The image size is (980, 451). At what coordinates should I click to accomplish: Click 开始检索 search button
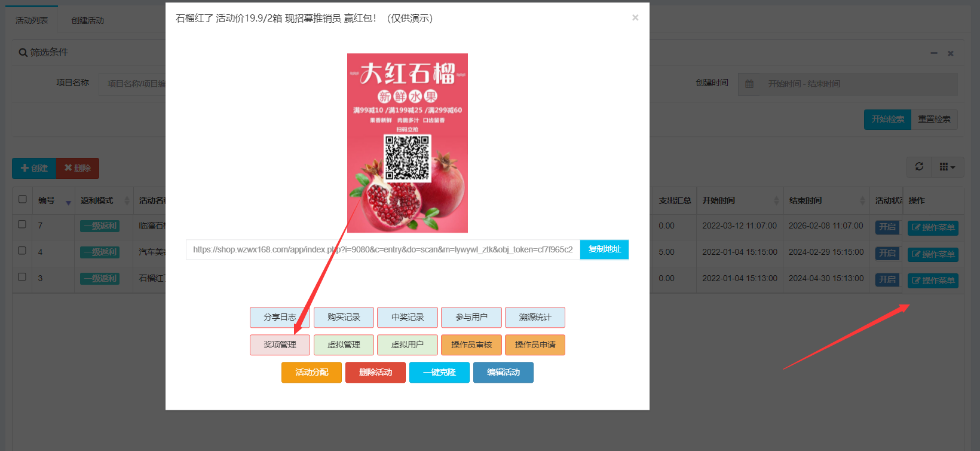[887, 120]
